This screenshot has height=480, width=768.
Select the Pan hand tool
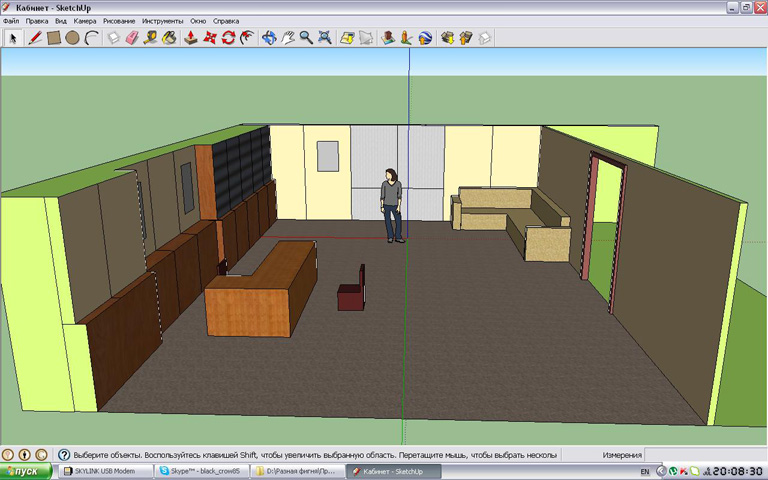[x=288, y=38]
